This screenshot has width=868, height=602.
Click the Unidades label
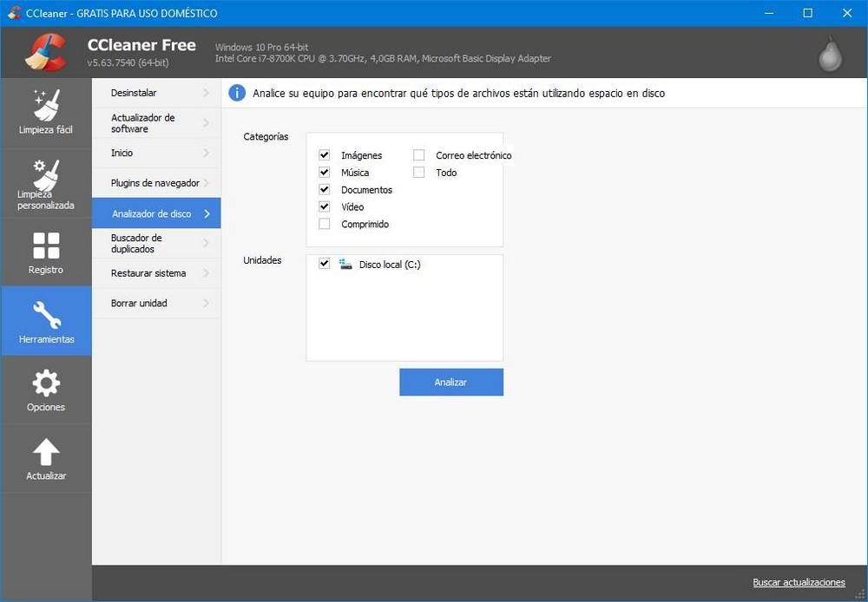pos(262,260)
